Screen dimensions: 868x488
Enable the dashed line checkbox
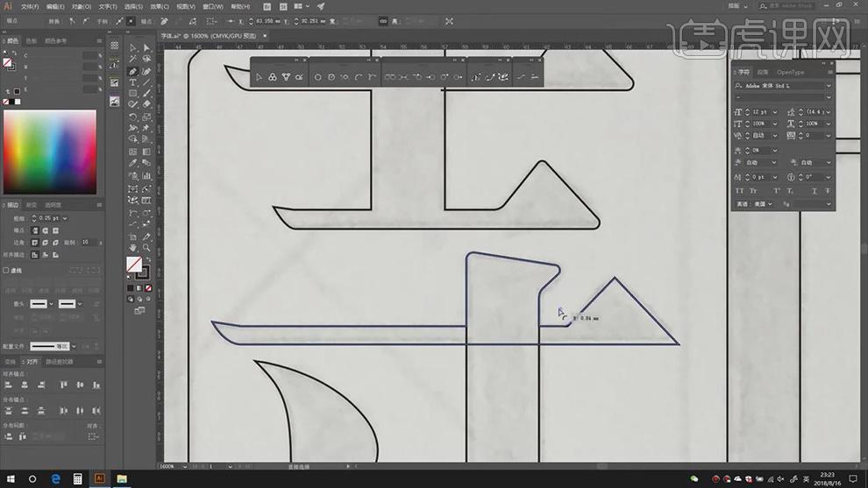click(x=6, y=271)
